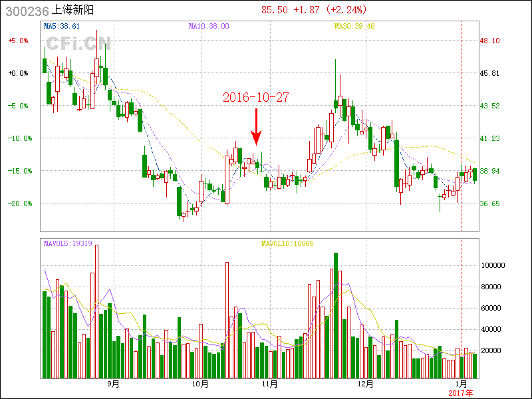Click the 48.10 price axis label

pos(489,41)
